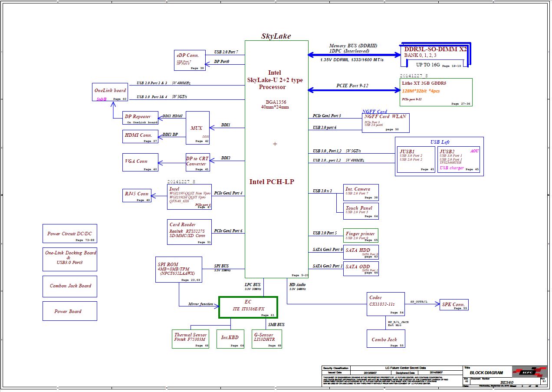552x392 pixels.
Task: Click the "LPC BUS" label
Action: [x=253, y=285]
